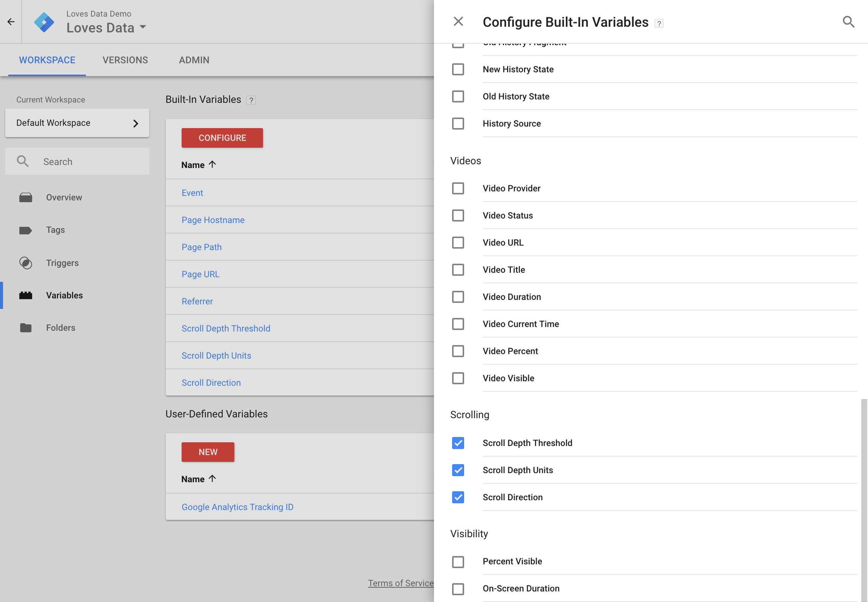This screenshot has width=868, height=602.
Task: Enable the Percent Visible variable
Action: 458,562
